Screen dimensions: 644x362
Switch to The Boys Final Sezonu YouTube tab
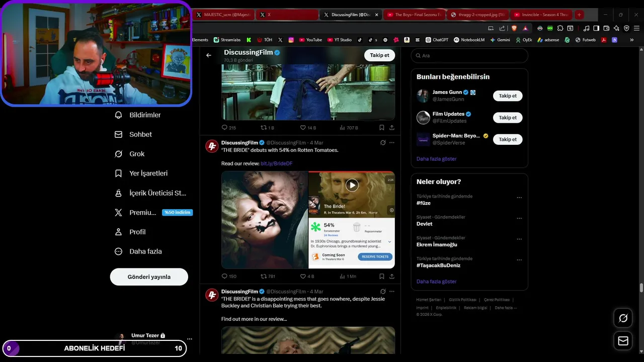click(414, 15)
